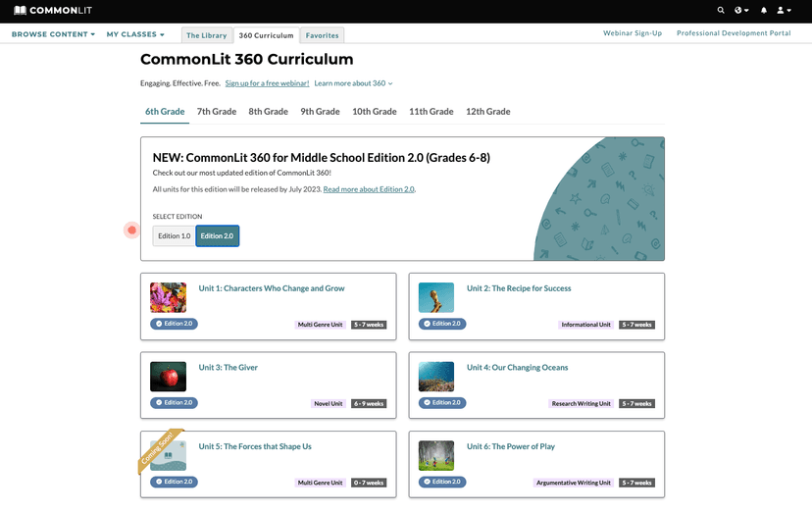Open Read more about Edition 2.0
Viewport: 812px width, 513px height.
(369, 189)
